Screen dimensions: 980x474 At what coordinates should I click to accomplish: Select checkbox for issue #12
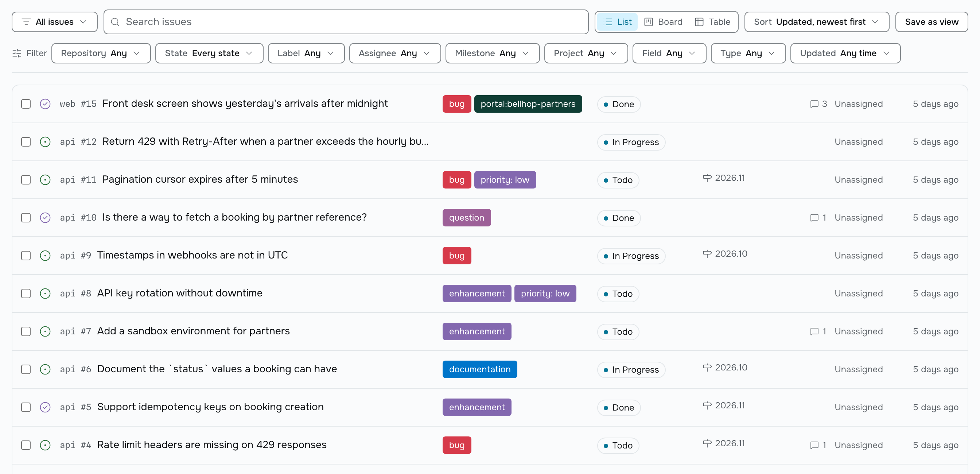(x=26, y=142)
